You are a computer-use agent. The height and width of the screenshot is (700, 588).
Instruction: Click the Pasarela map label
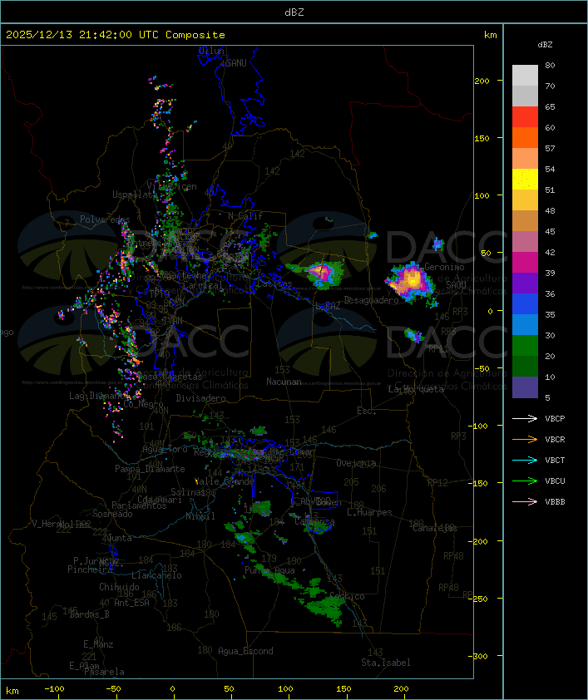coord(104,672)
